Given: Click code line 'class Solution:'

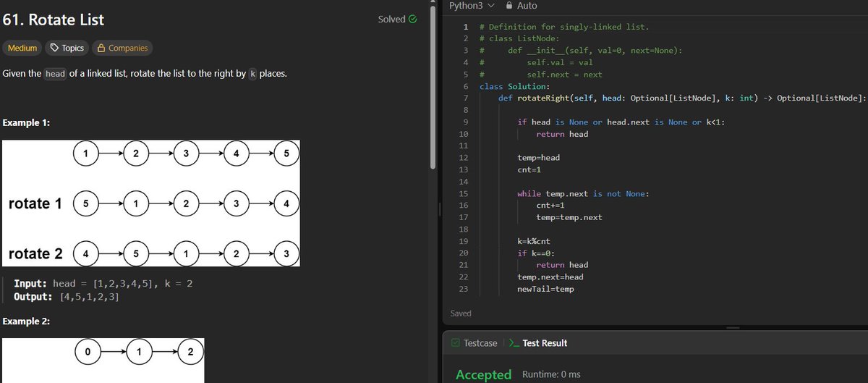Looking at the screenshot, I should point(514,86).
